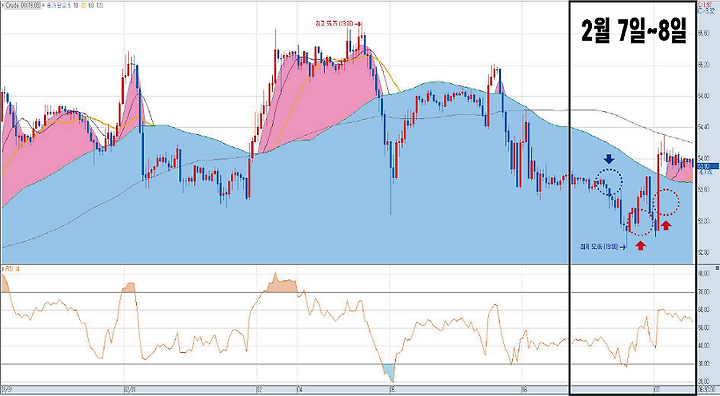
Task: Open the RSI 14 indicator label
Action: coord(12,268)
